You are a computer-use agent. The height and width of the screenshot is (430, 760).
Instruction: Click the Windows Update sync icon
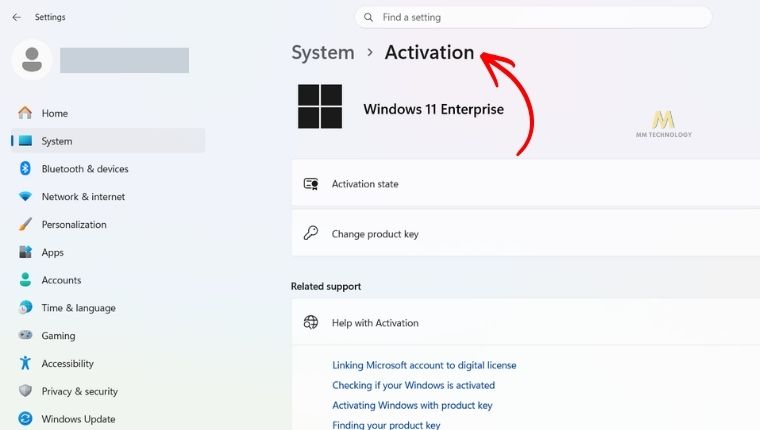click(25, 418)
